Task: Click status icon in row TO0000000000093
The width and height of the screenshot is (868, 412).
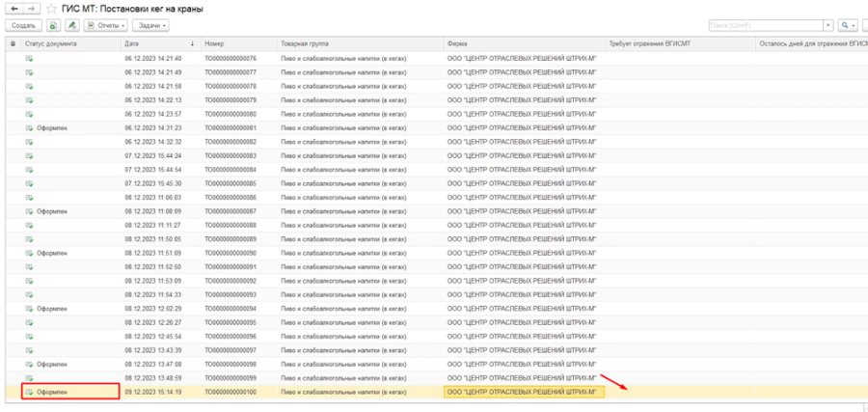Action: pos(29,294)
